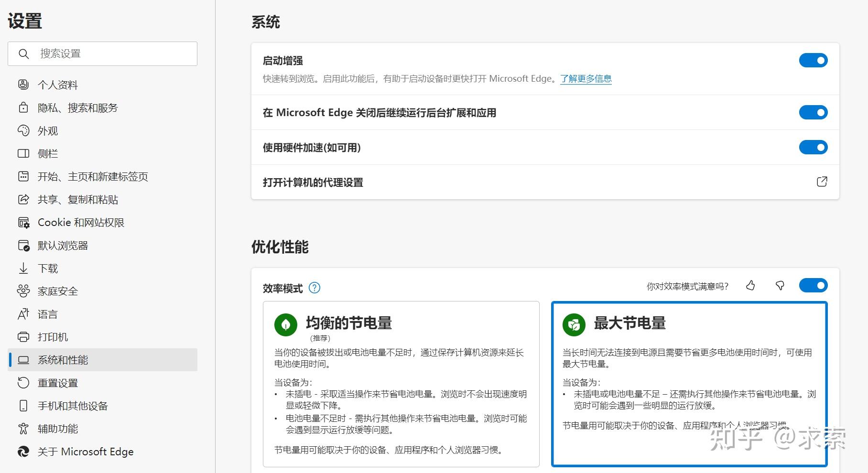Image resolution: width=868 pixels, height=473 pixels.
Task: Click the reset icon beside 重置设置
Action: coord(23,383)
